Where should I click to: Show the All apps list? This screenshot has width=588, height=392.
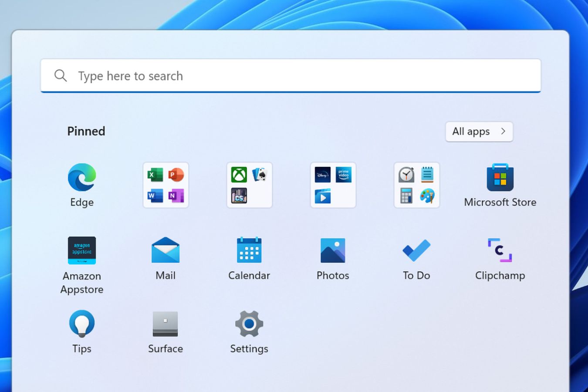coord(479,132)
